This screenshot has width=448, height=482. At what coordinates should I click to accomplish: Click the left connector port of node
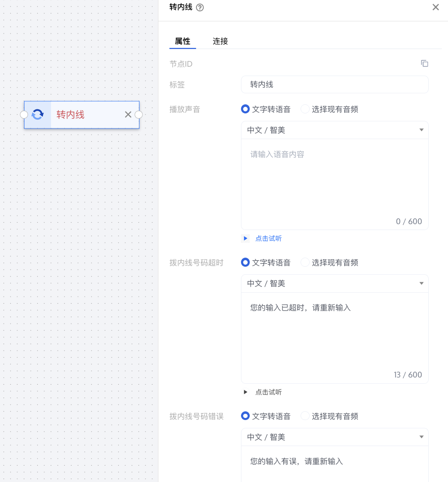[24, 115]
